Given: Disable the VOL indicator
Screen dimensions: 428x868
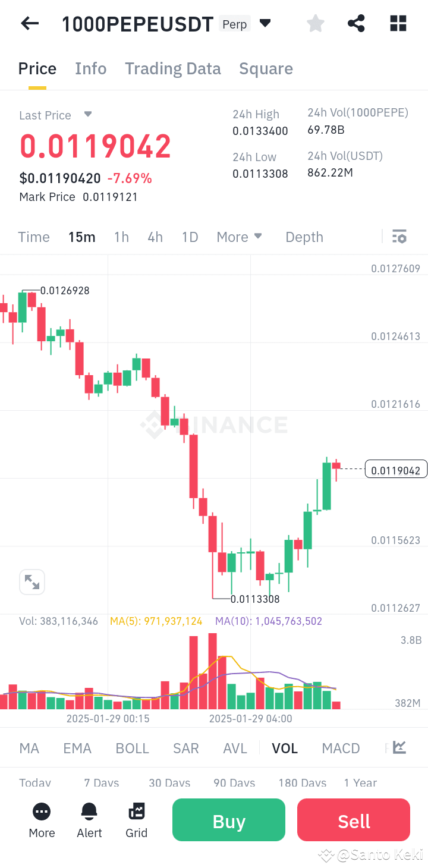Looking at the screenshot, I should 285,747.
